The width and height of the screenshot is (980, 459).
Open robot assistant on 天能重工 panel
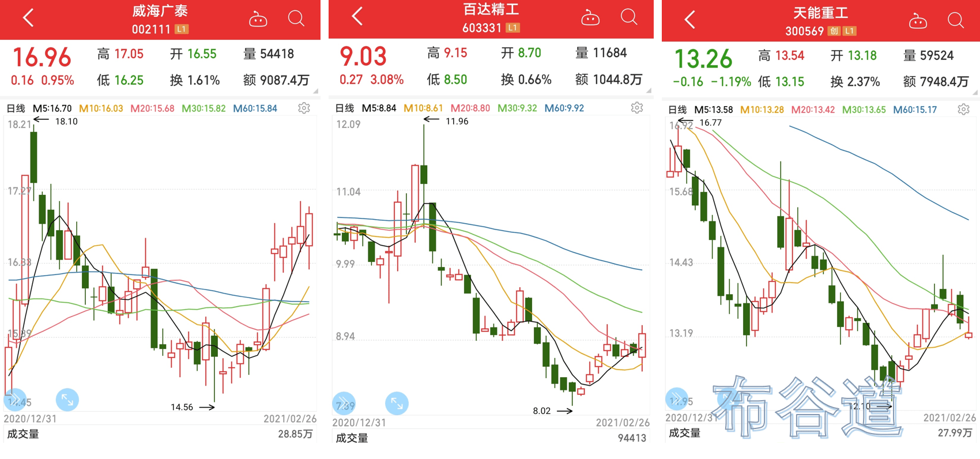pos(918,21)
